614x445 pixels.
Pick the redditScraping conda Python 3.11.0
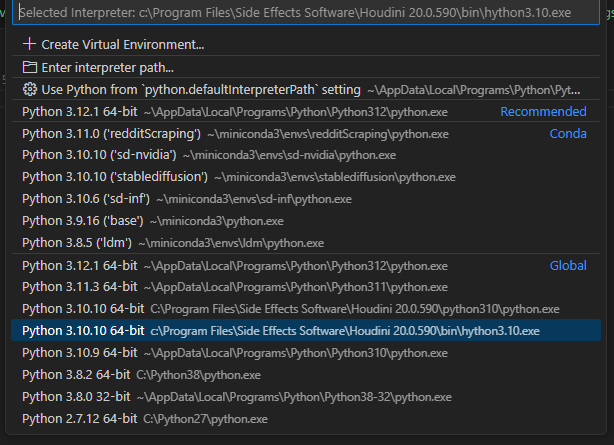click(306, 134)
